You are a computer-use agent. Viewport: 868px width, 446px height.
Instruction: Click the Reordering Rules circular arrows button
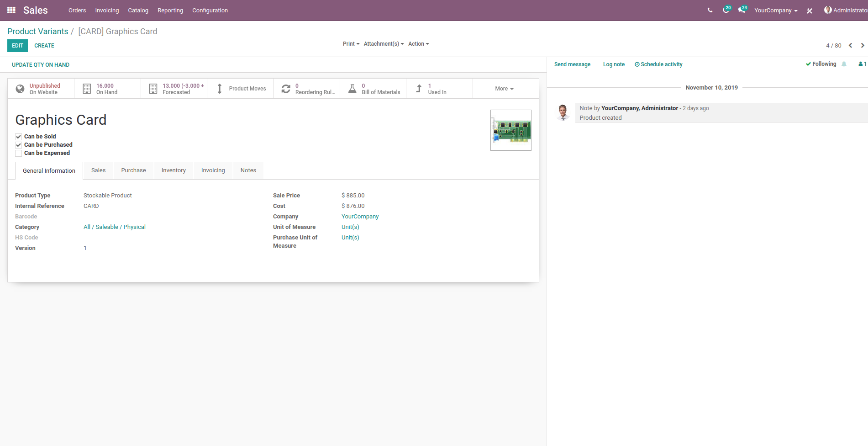pos(286,88)
